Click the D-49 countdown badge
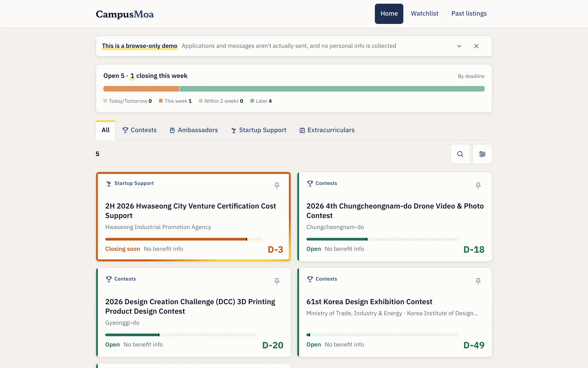Viewport: 588px width, 368px height. (x=474, y=345)
